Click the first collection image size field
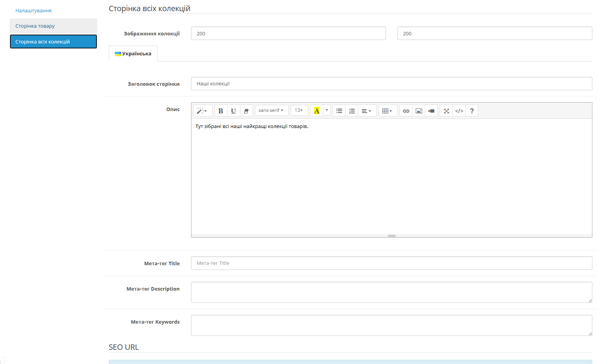Screen dimensions: 597x364 point(288,33)
